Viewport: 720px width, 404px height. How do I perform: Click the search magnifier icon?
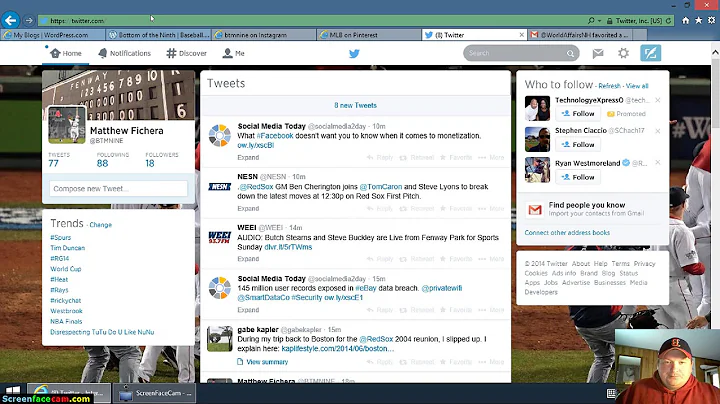click(570, 54)
